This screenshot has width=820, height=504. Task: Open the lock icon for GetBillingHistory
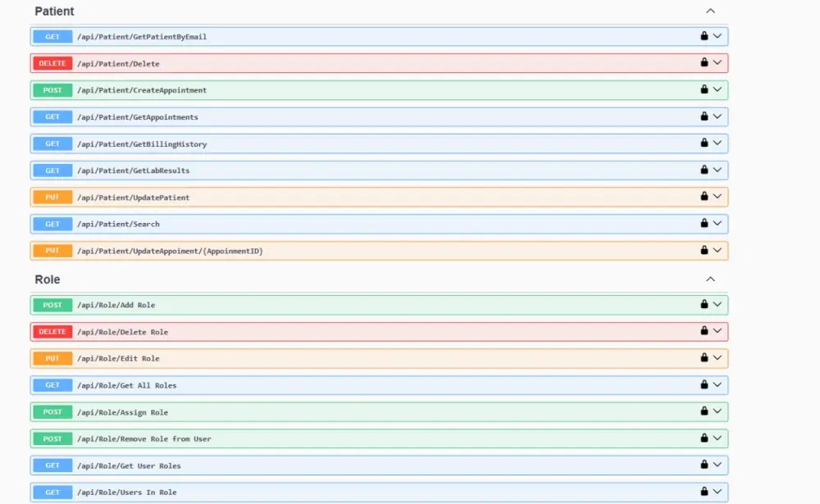point(703,143)
